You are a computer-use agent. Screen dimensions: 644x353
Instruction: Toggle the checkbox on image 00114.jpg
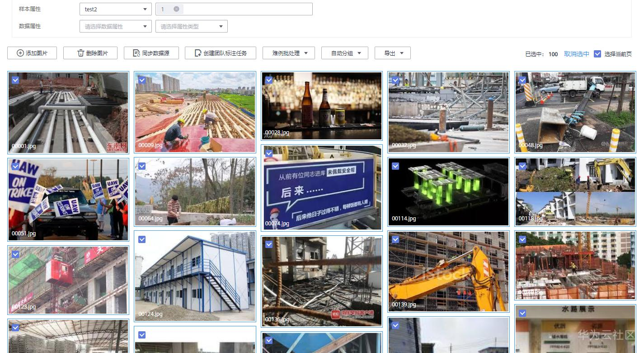click(395, 166)
